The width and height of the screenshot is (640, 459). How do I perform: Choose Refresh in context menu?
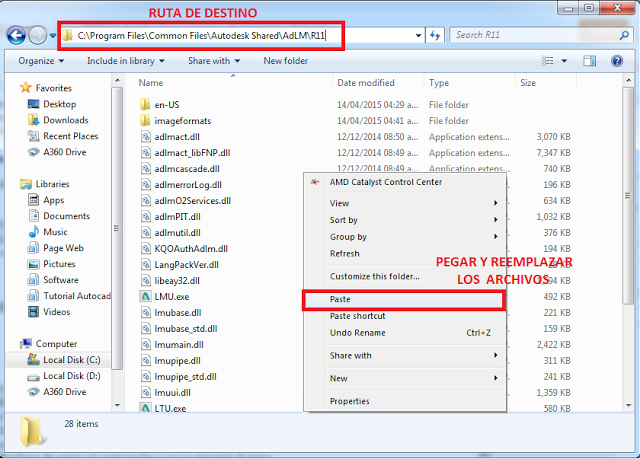[x=405, y=253]
